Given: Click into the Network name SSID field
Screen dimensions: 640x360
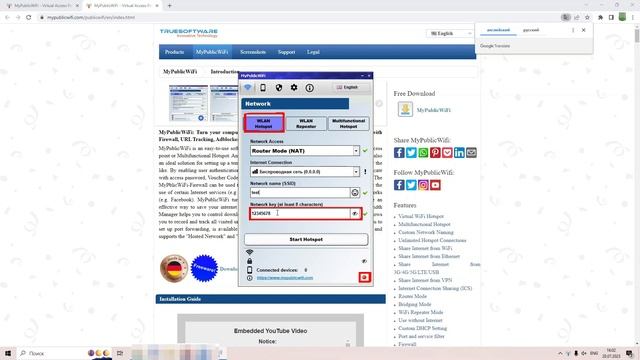Looking at the screenshot, I should pyautogui.click(x=300, y=192).
